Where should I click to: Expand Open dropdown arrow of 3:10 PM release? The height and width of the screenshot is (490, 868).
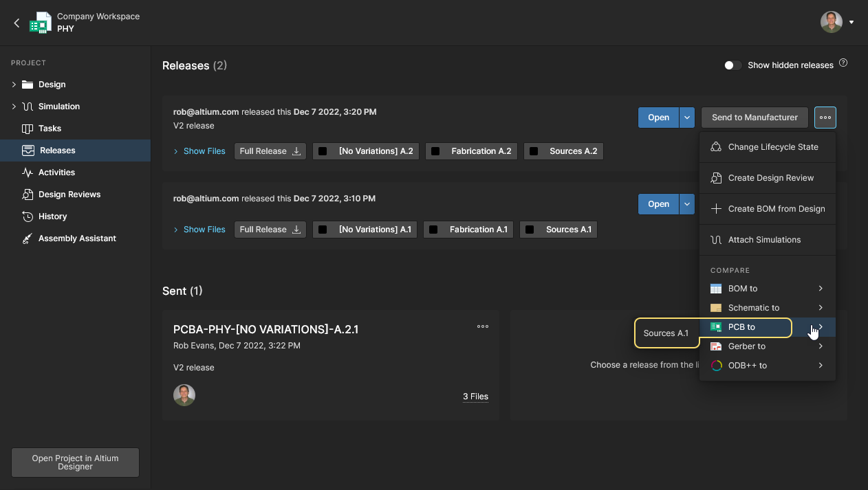point(687,204)
